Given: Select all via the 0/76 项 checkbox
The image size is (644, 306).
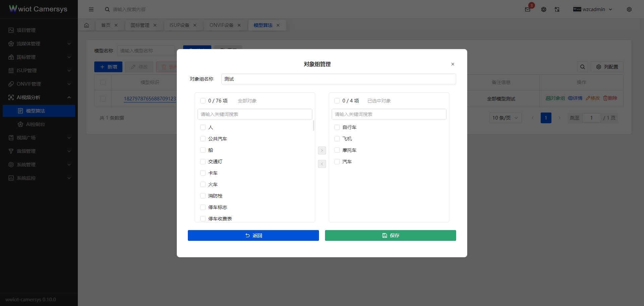Looking at the screenshot, I should click(x=203, y=100).
